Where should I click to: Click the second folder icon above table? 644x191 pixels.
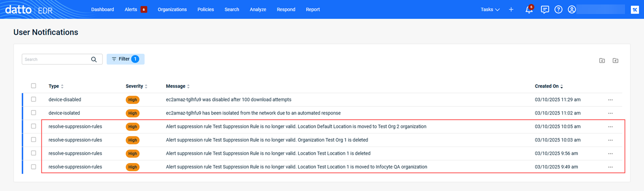[615, 60]
